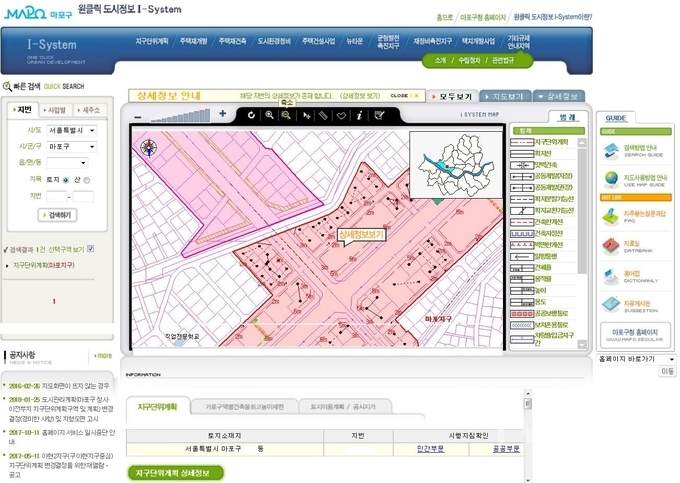680x483 pixels.
Task: Click the map zoom level bar slider
Action: pyautogui.click(x=180, y=116)
